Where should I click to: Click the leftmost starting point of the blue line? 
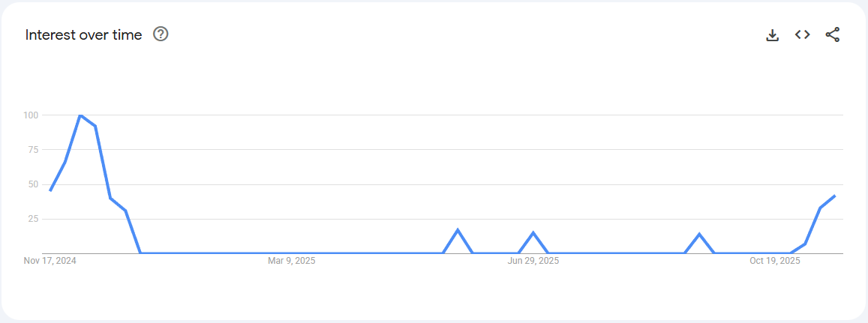click(x=50, y=190)
